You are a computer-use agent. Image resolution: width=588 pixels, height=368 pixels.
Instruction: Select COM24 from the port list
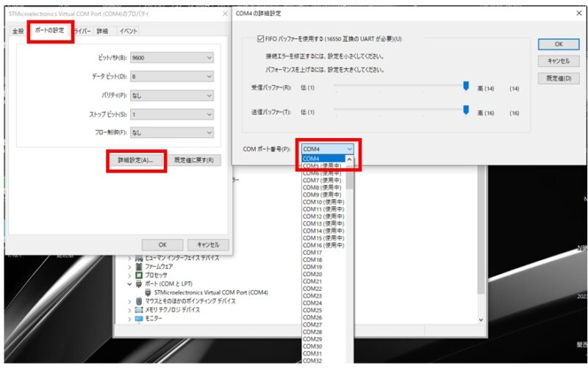323,303
